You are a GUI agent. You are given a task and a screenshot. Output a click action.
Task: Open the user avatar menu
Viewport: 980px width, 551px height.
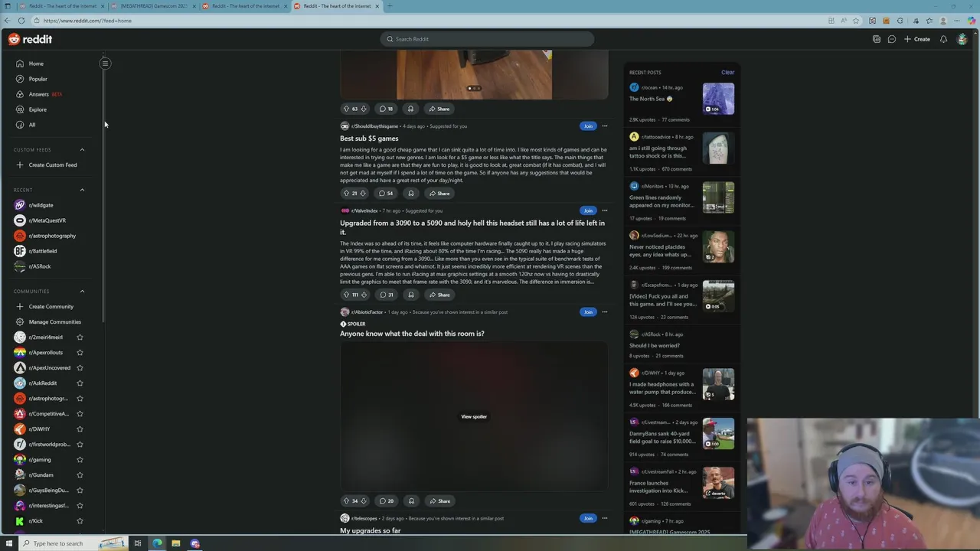click(962, 39)
